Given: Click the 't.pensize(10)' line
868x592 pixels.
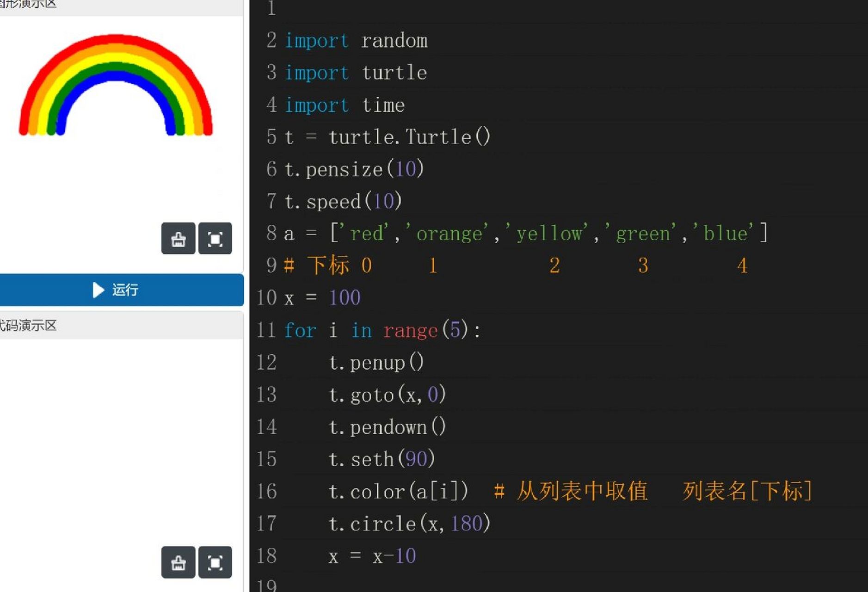Looking at the screenshot, I should pos(354,169).
